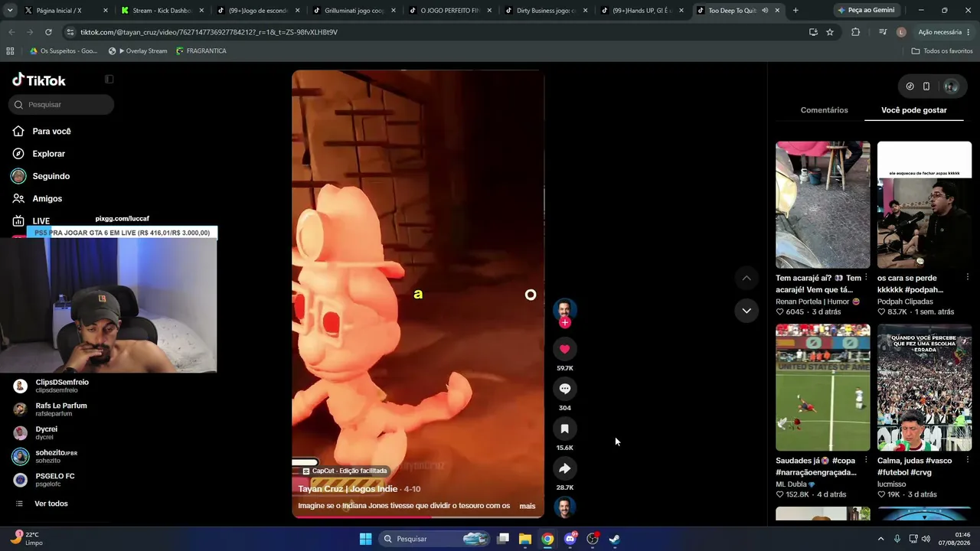Save the video with the bookmark icon
The height and width of the screenshot is (551, 980).
(x=564, y=429)
